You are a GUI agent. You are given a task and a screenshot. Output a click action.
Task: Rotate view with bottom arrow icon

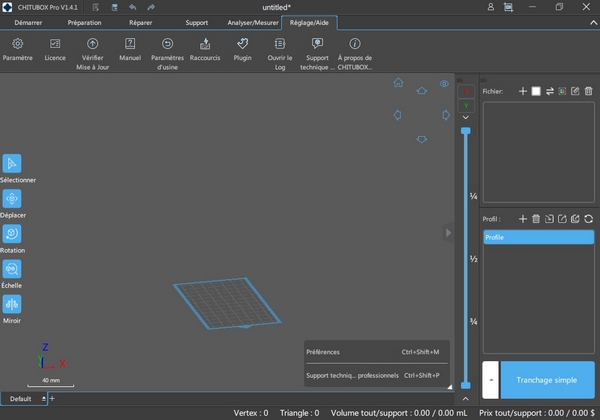(x=421, y=139)
